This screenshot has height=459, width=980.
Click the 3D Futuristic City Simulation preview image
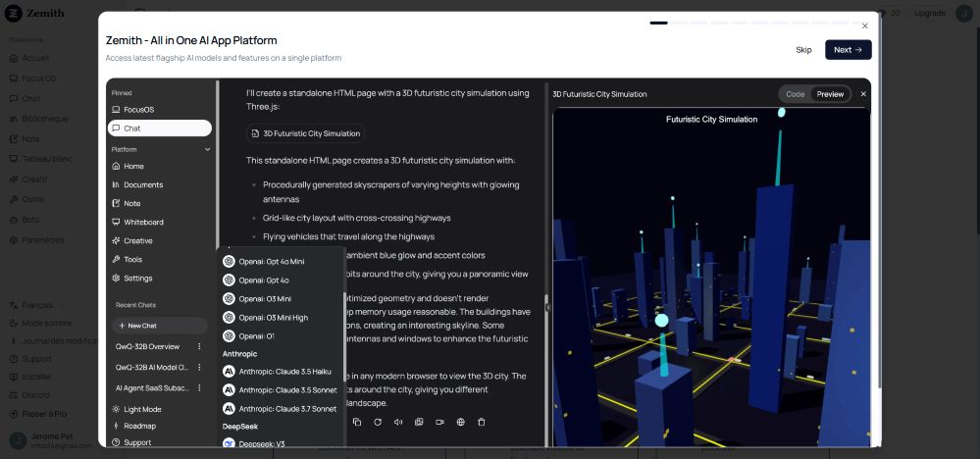[711, 278]
